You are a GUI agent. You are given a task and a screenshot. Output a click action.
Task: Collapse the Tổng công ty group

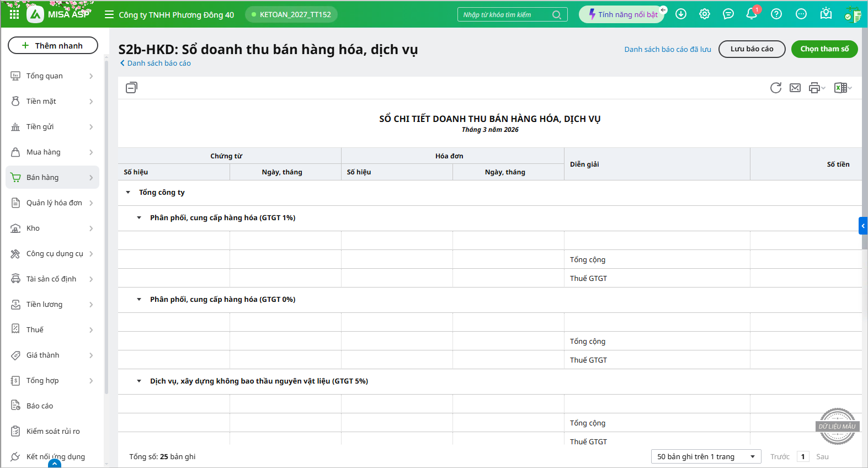(x=128, y=193)
